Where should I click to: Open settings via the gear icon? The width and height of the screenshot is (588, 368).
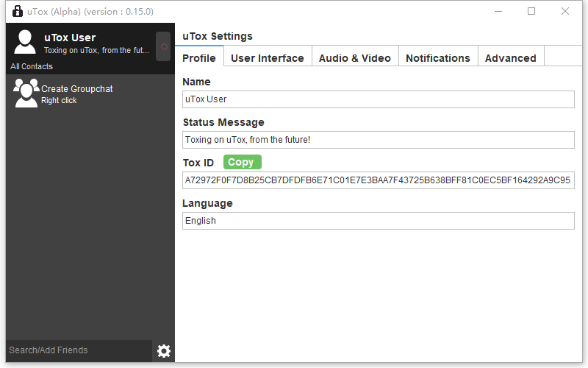click(x=163, y=351)
